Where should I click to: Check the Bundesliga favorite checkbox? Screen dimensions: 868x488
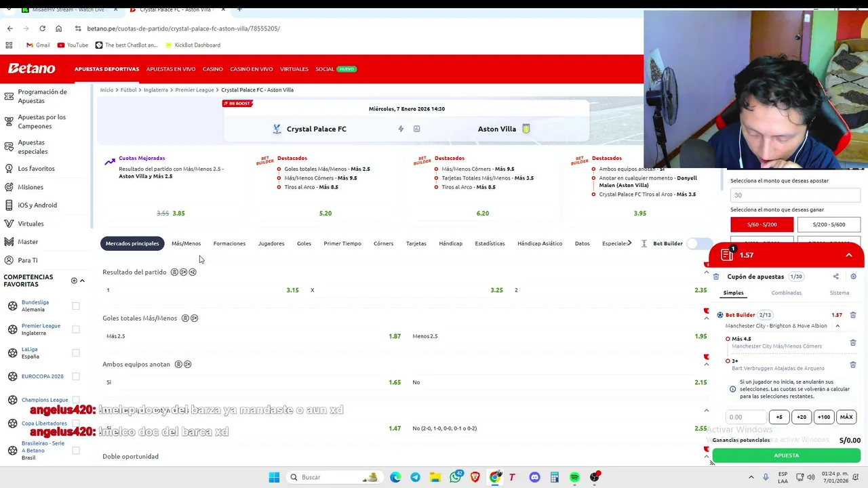[x=76, y=306]
